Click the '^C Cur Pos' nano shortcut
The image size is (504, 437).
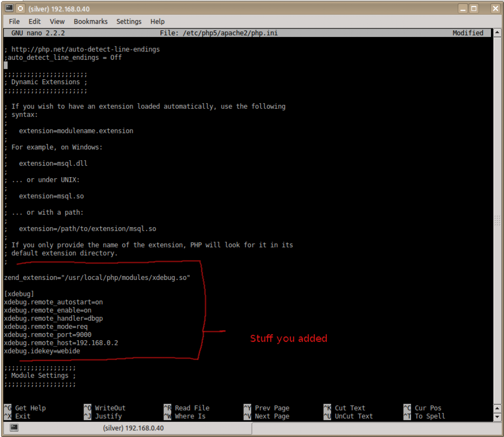(422, 408)
